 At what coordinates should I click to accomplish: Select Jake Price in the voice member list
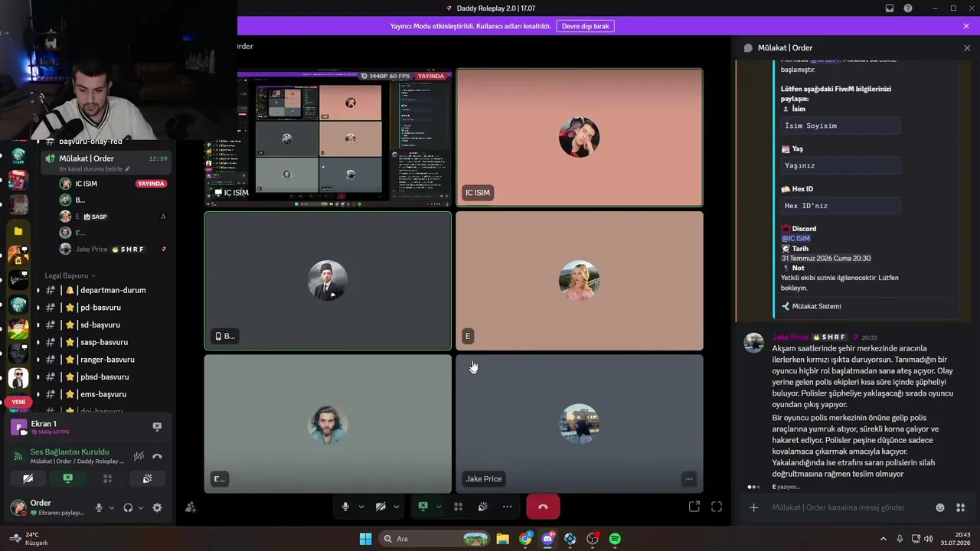pyautogui.click(x=113, y=249)
